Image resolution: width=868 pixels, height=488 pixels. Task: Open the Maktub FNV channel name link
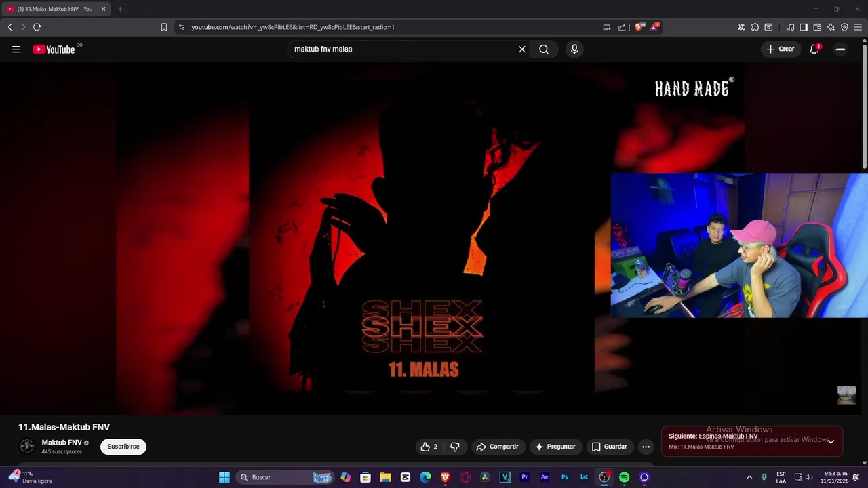[x=62, y=443]
